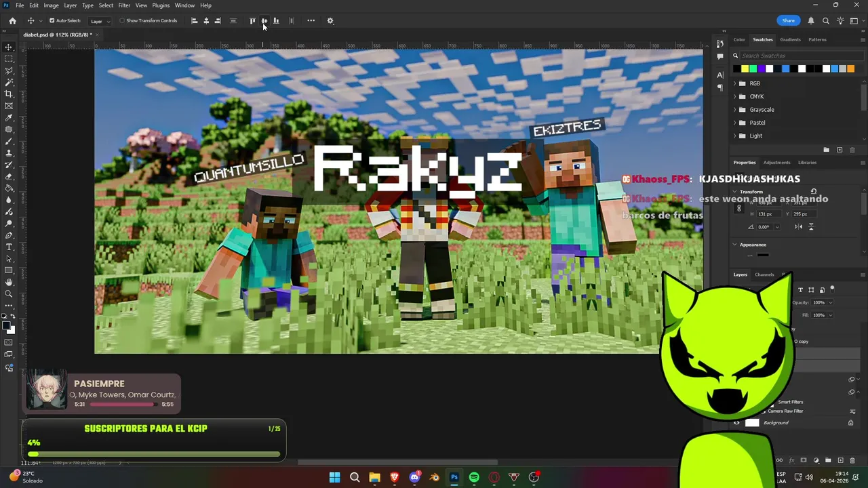The image size is (868, 488).
Task: Select the Hand tool
Action: pos(9,282)
